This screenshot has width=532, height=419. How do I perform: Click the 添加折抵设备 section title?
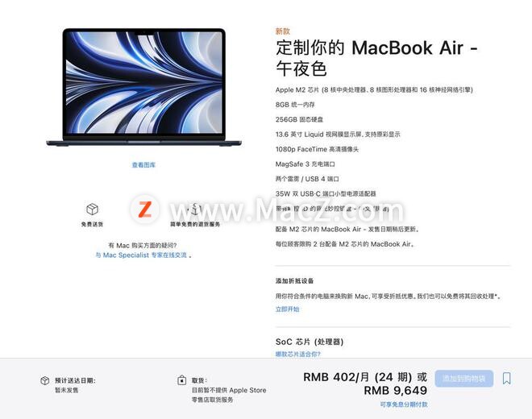294,281
